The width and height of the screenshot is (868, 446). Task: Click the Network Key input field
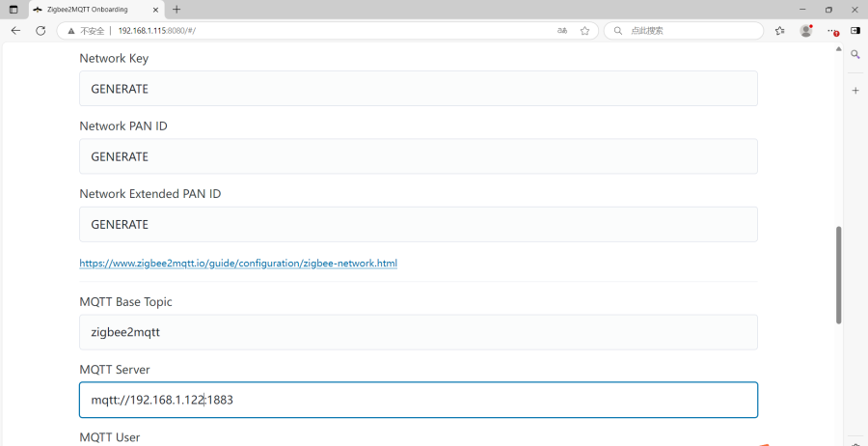[x=418, y=89]
